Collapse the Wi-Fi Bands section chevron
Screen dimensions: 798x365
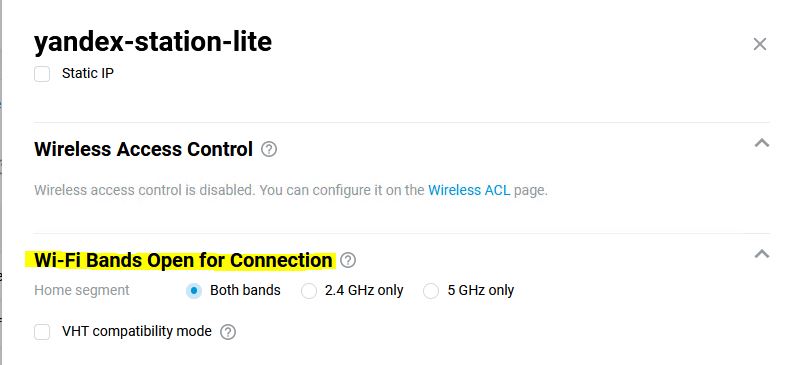pos(761,254)
